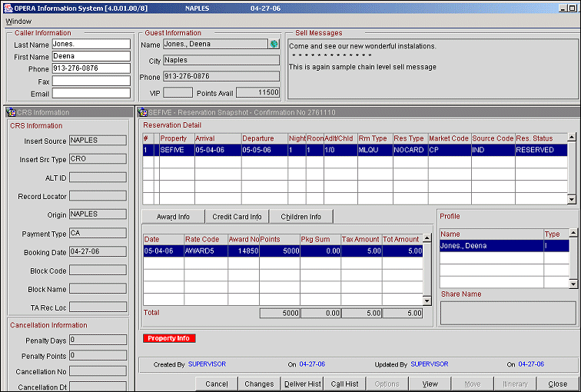This screenshot has width=581, height=392.
Task: Click the Call Hist button
Action: click(x=344, y=384)
